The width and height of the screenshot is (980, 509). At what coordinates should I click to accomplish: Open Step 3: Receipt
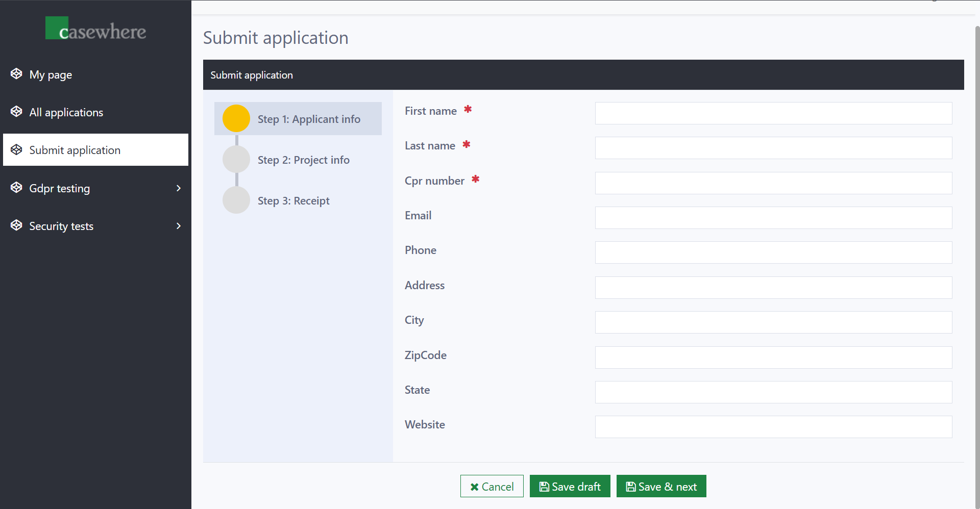pos(293,200)
